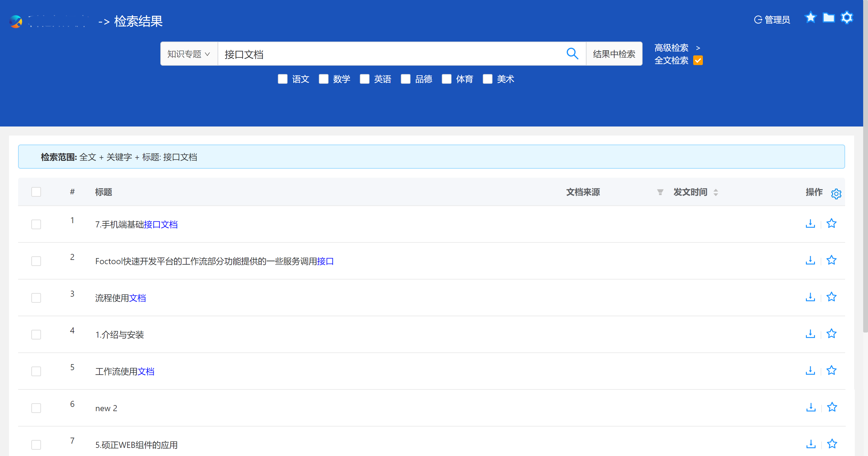The height and width of the screenshot is (456, 868).
Task: Expand 高级检索 advanced search
Action: pyautogui.click(x=677, y=48)
